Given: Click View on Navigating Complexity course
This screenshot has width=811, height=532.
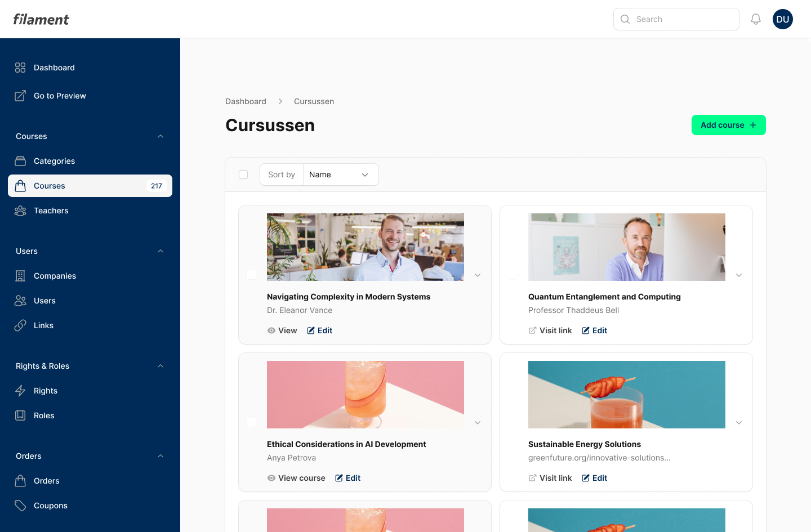Looking at the screenshot, I should (x=282, y=330).
